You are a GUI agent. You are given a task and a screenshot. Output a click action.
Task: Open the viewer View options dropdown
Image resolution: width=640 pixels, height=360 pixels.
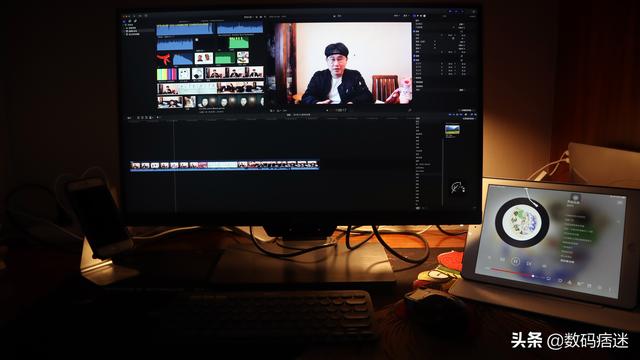(405, 16)
